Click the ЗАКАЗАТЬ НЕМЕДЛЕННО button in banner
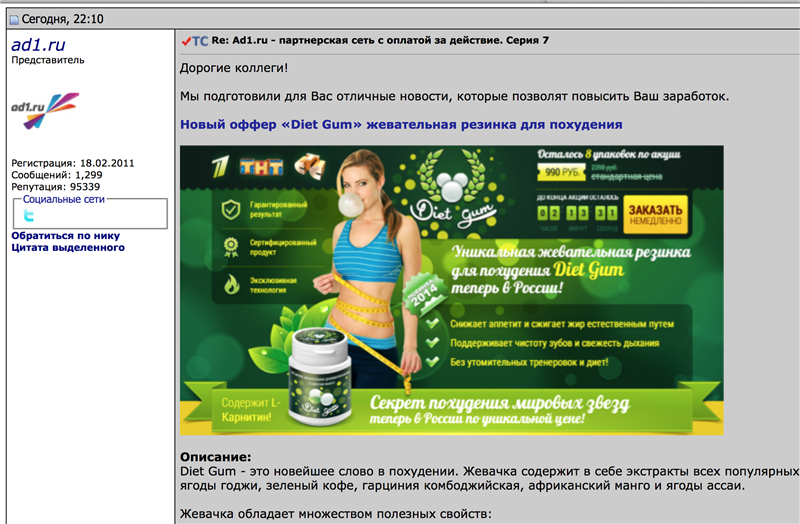800x524 pixels. pos(655,215)
